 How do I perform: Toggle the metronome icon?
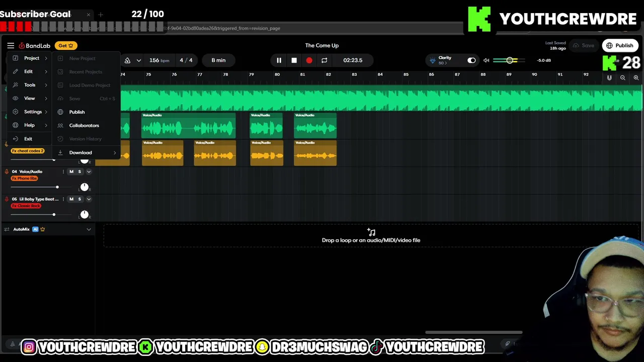[127, 60]
